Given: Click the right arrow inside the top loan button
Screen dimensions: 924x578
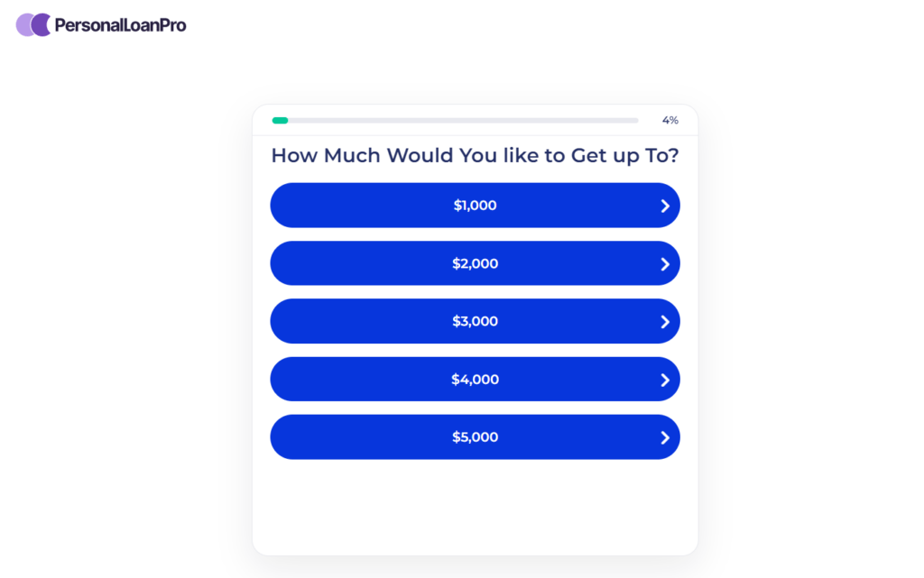Looking at the screenshot, I should [664, 205].
